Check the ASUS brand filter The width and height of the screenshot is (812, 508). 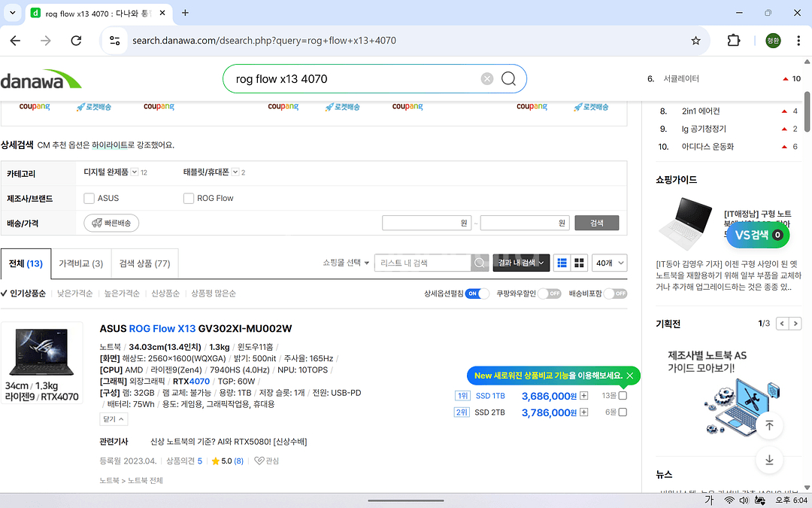coord(89,199)
